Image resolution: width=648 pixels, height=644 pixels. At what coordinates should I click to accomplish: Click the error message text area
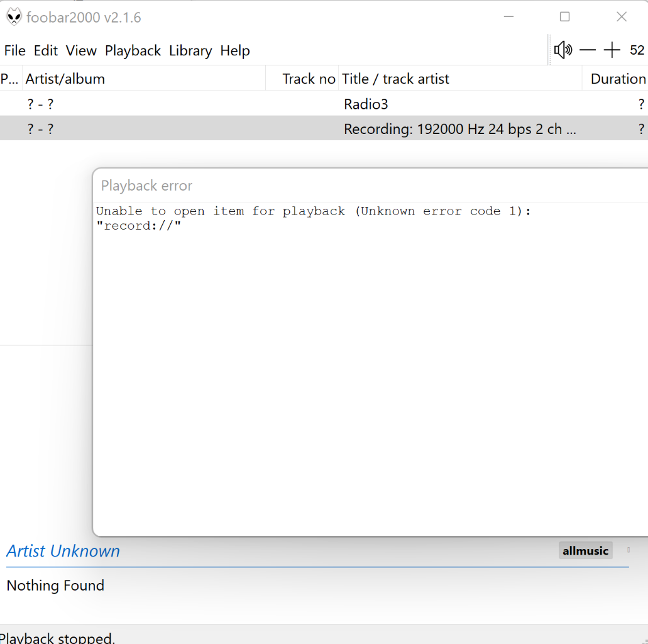click(x=370, y=368)
